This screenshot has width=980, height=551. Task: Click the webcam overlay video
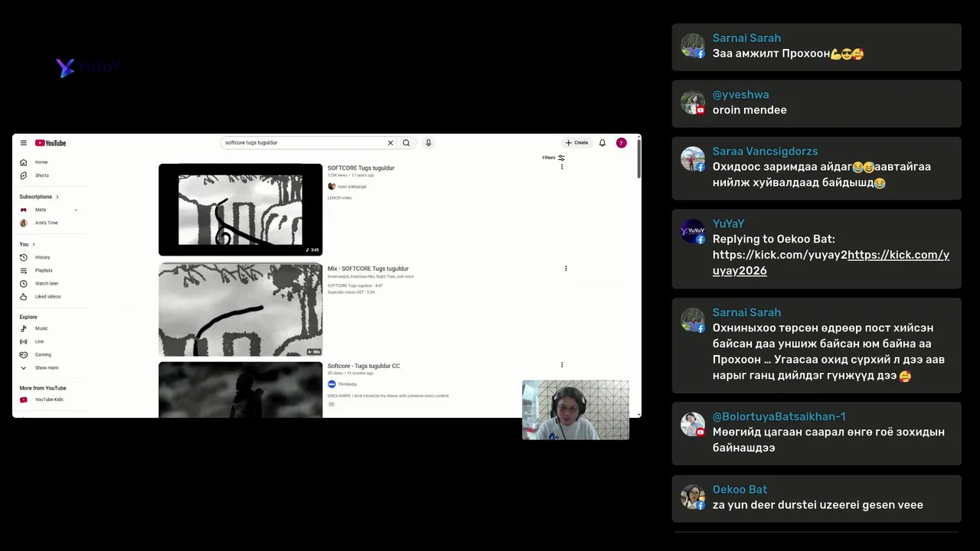click(575, 409)
